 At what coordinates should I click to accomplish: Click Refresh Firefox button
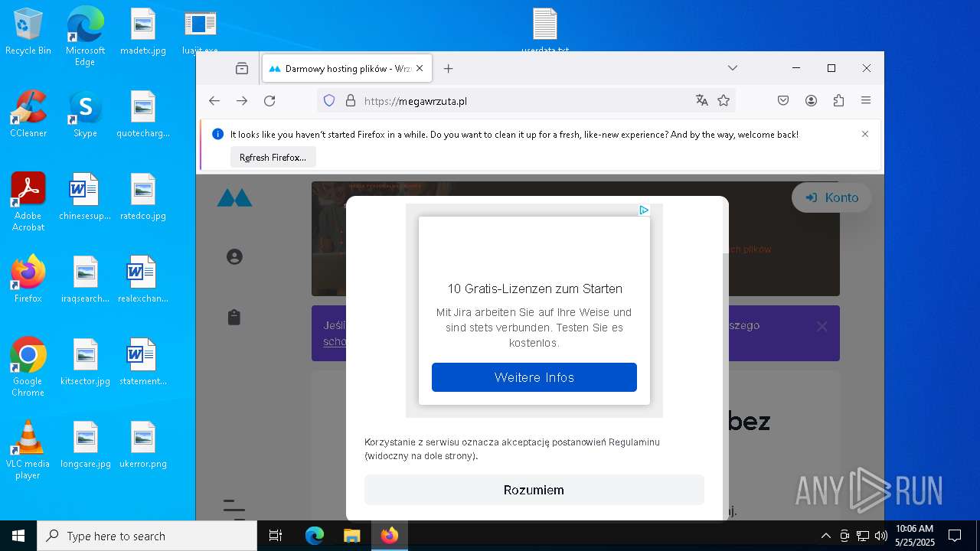tap(273, 157)
